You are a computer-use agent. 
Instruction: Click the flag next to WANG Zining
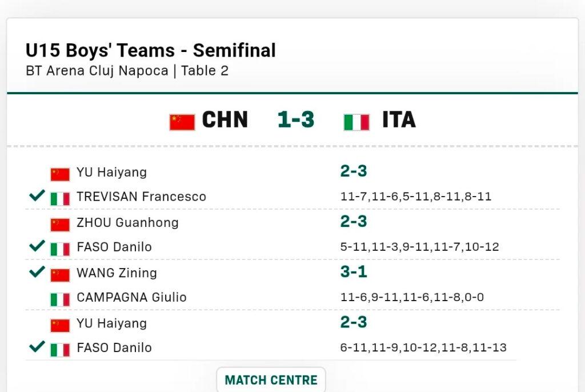coord(60,274)
